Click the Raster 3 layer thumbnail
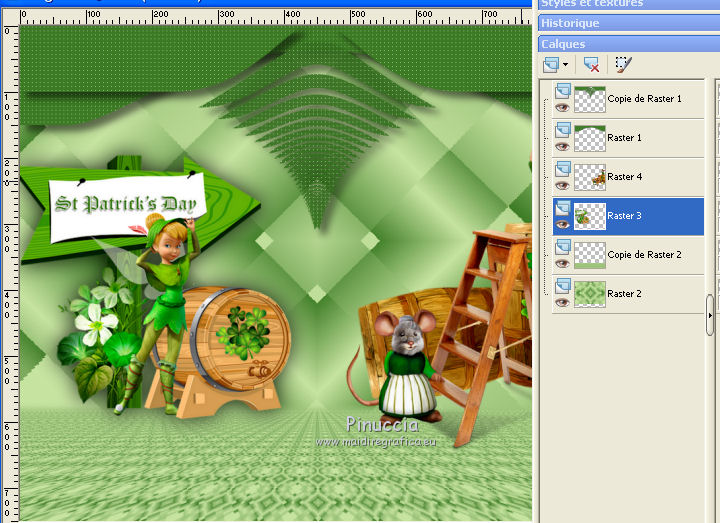The height and width of the screenshot is (523, 720). coord(590,216)
